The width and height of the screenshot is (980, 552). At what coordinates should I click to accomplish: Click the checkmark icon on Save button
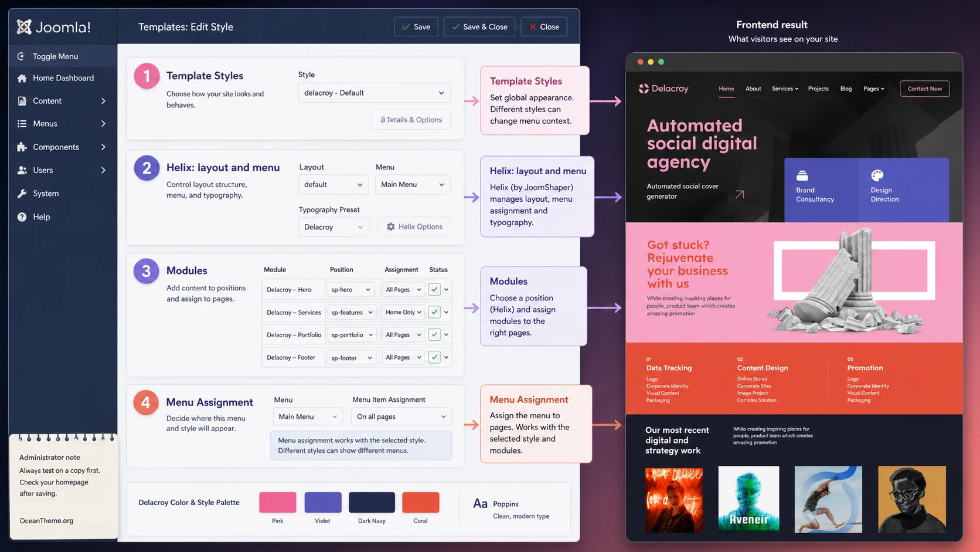click(x=406, y=27)
